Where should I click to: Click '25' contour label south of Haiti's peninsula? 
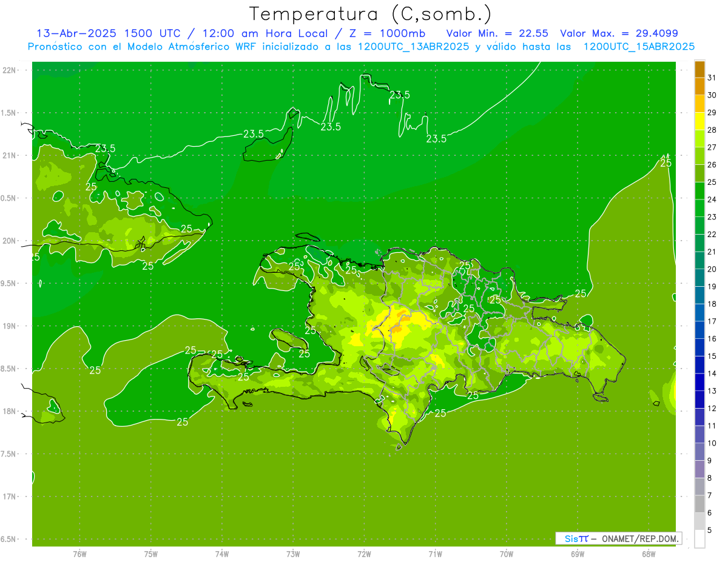[182, 422]
